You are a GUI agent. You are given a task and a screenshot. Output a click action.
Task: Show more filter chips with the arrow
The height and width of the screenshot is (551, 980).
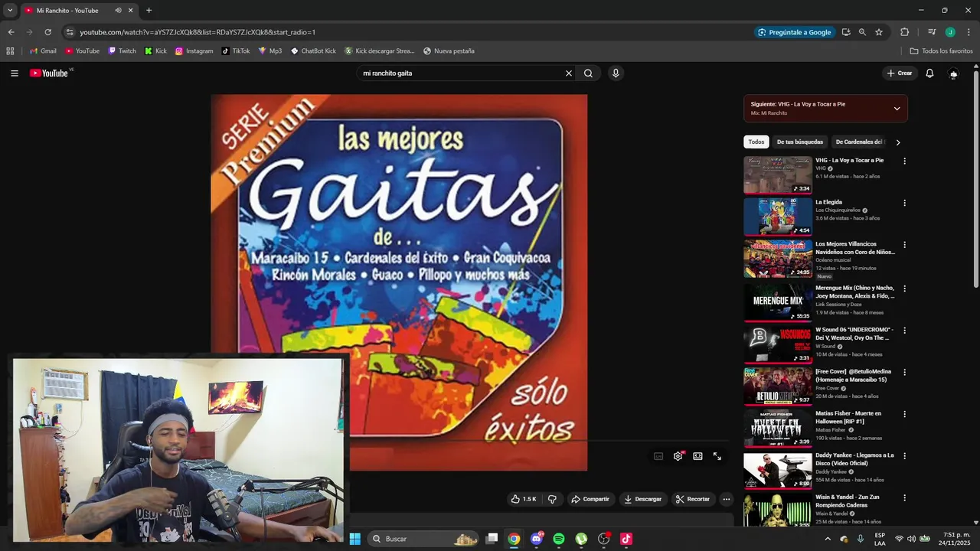(x=898, y=142)
